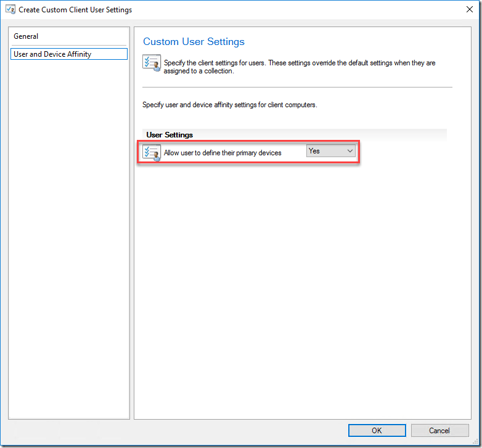Click blank space right of User Settings header
Screen dimensions: 482x448
tap(321, 134)
